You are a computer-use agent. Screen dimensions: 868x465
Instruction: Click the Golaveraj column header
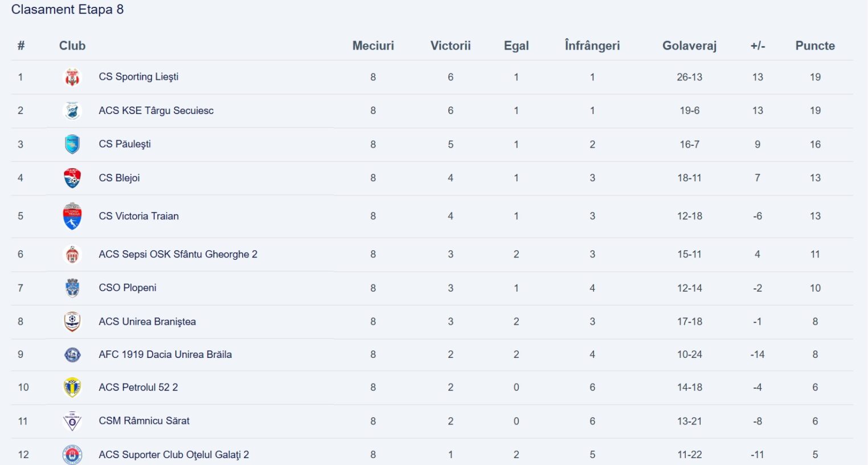689,46
